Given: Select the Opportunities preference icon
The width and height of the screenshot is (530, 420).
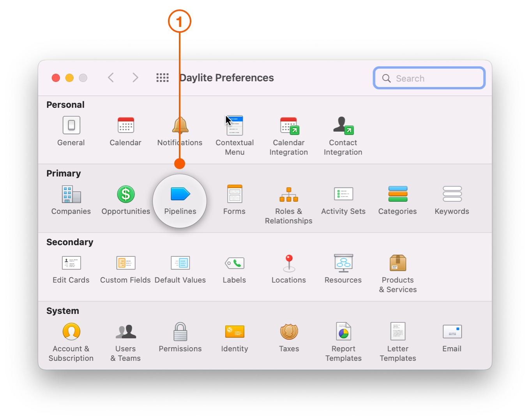Looking at the screenshot, I should [x=125, y=195].
